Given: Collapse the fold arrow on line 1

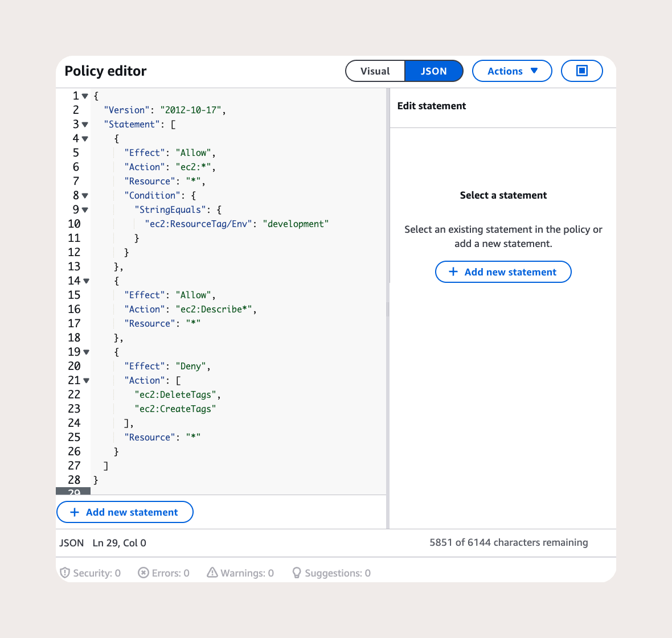Looking at the screenshot, I should [85, 96].
